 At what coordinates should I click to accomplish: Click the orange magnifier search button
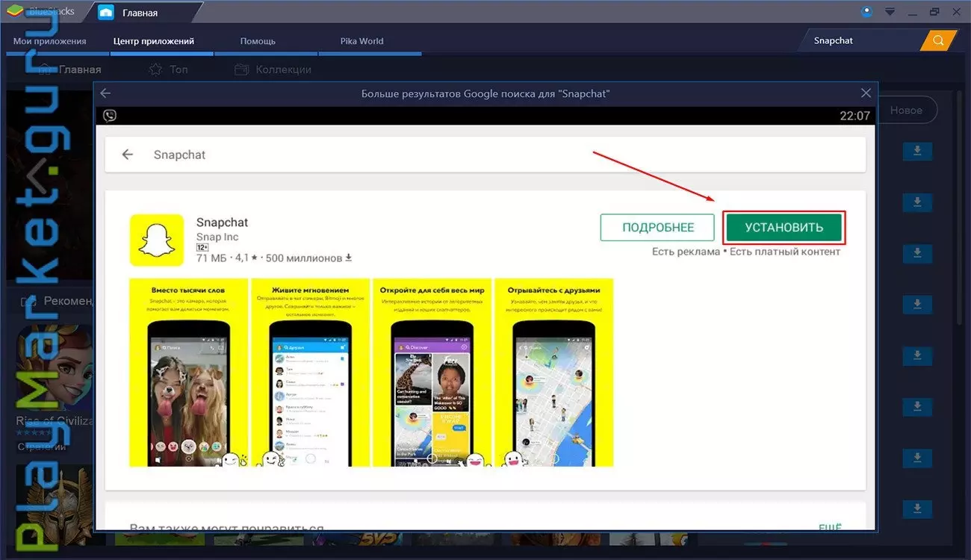(938, 40)
